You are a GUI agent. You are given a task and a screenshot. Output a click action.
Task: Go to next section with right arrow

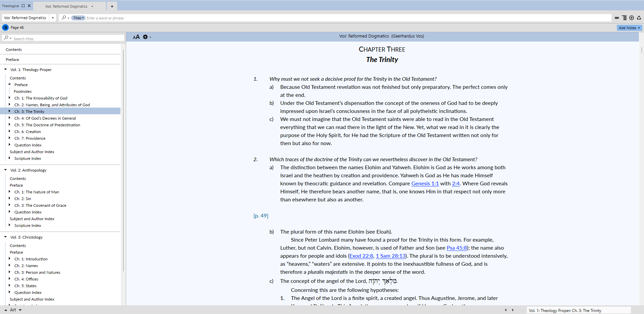(x=513, y=310)
